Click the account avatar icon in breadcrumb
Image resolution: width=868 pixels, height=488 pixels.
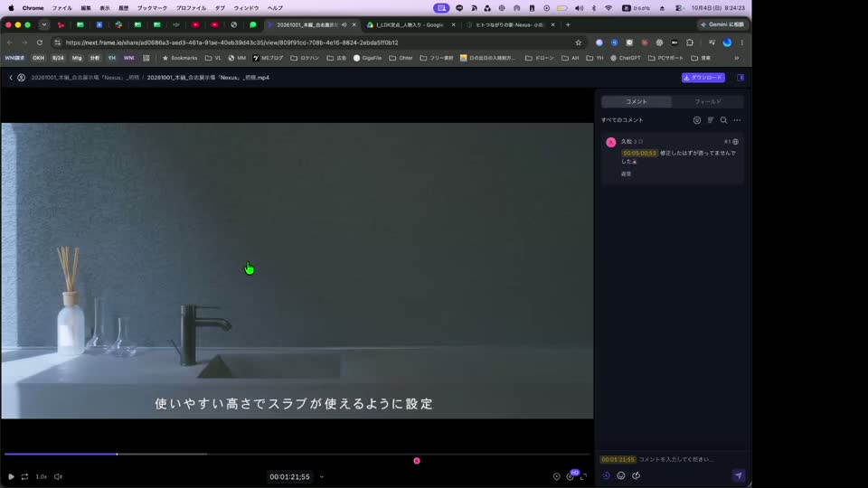(21, 78)
